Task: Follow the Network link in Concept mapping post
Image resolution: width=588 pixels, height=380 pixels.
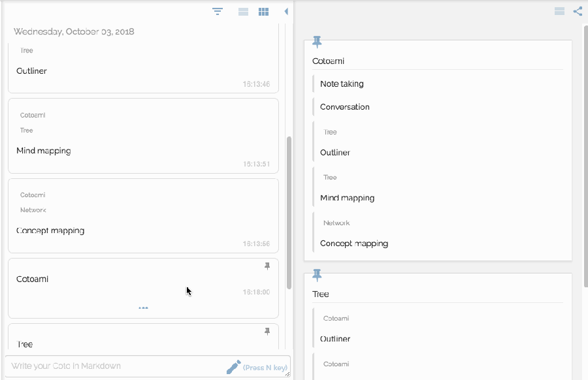Action: 33,210
